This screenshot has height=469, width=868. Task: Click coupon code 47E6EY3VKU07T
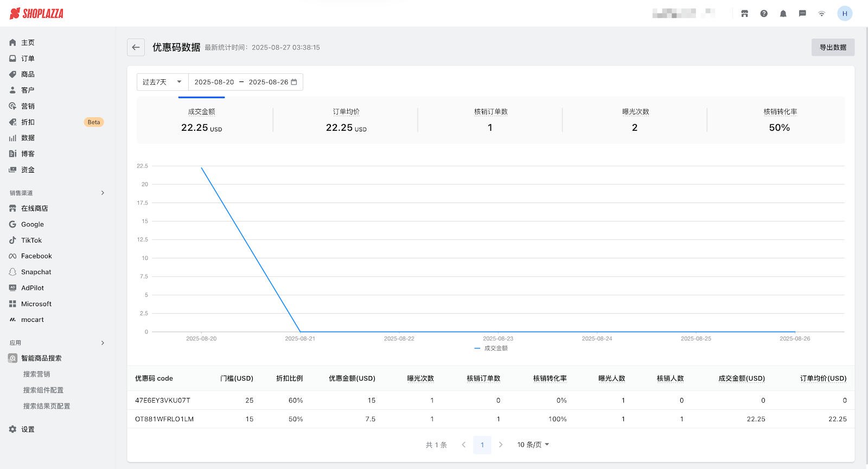tap(163, 401)
